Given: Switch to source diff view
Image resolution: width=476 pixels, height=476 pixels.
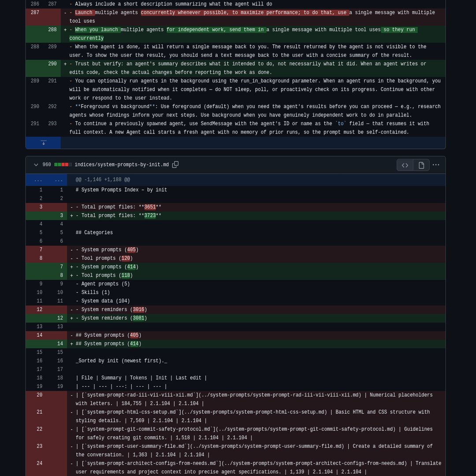Looking at the screenshot, I should point(405,165).
